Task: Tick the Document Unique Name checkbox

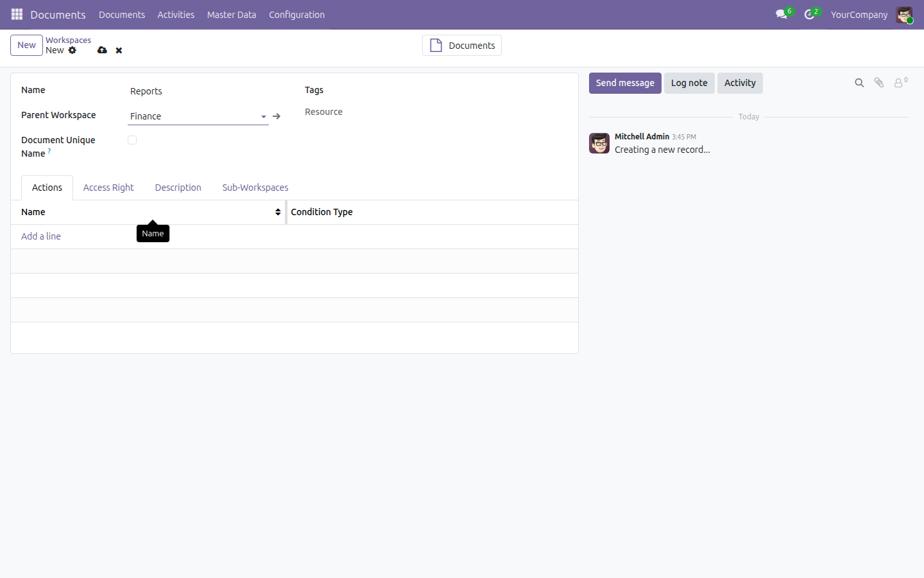Action: point(132,140)
